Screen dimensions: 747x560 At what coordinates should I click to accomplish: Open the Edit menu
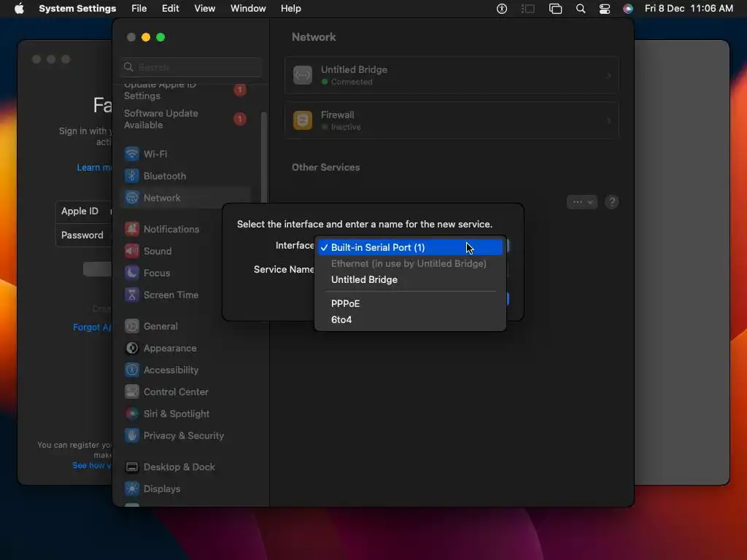pyautogui.click(x=170, y=9)
